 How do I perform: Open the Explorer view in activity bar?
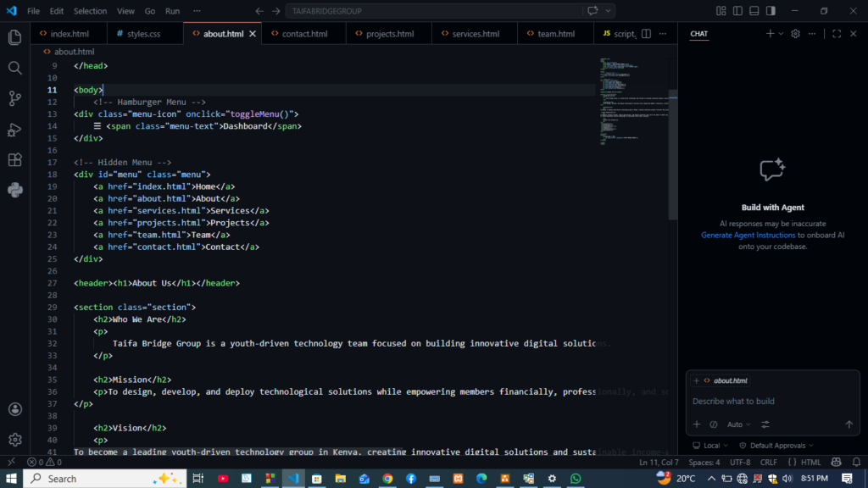(15, 37)
